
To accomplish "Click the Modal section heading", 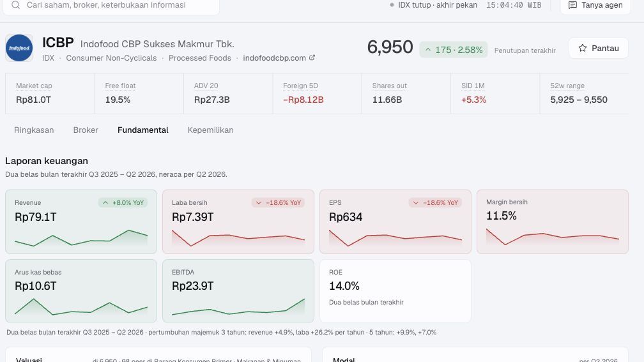I will coord(343,359).
